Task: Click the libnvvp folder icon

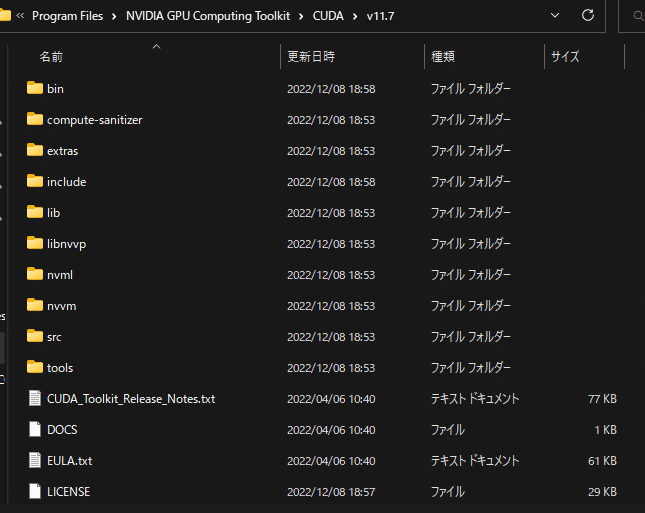Action: [x=35, y=243]
